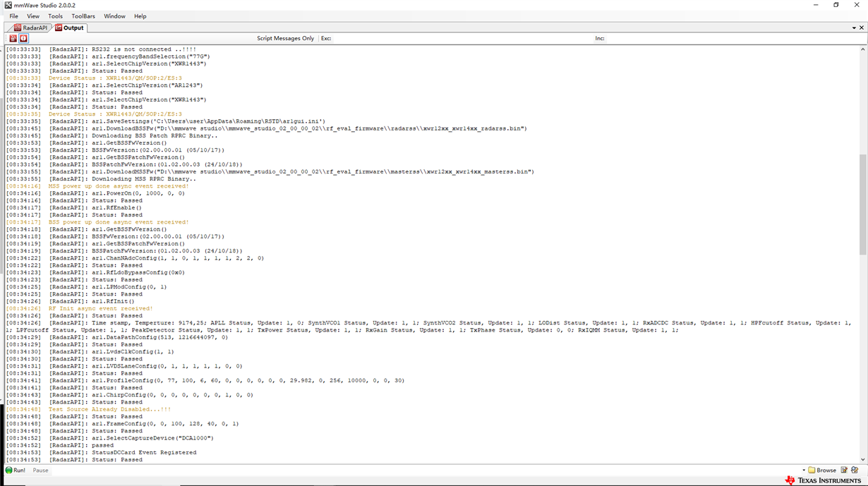
Task: Click the Browse button
Action: tap(822, 470)
